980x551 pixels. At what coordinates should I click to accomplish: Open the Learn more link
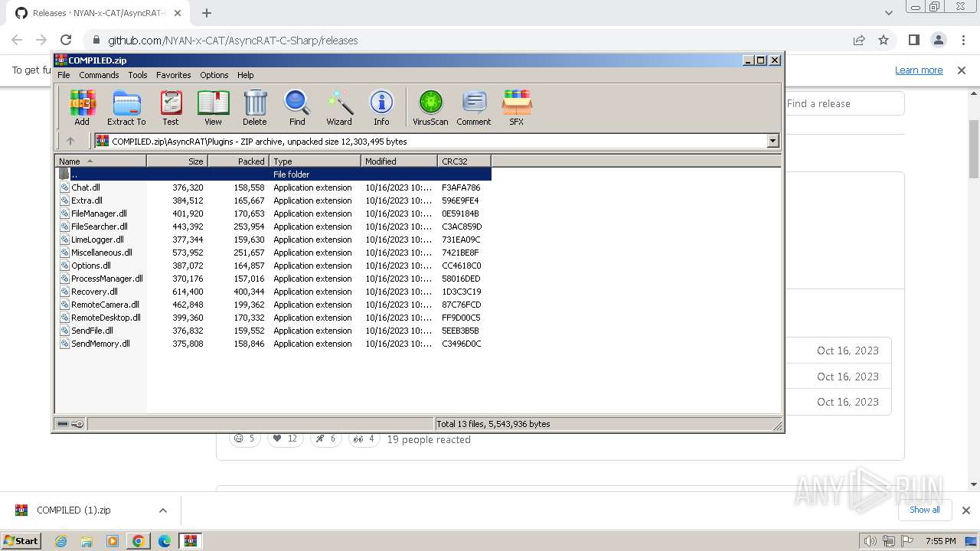[919, 70]
